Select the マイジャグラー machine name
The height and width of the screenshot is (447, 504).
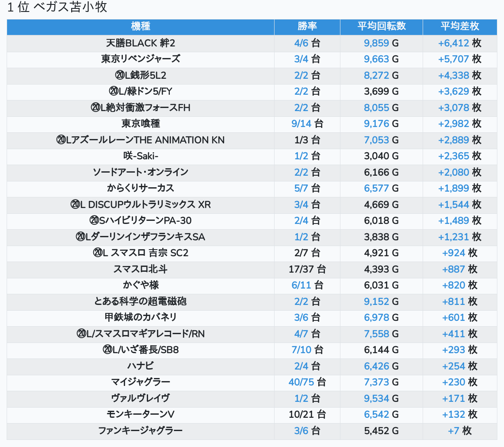141,382
